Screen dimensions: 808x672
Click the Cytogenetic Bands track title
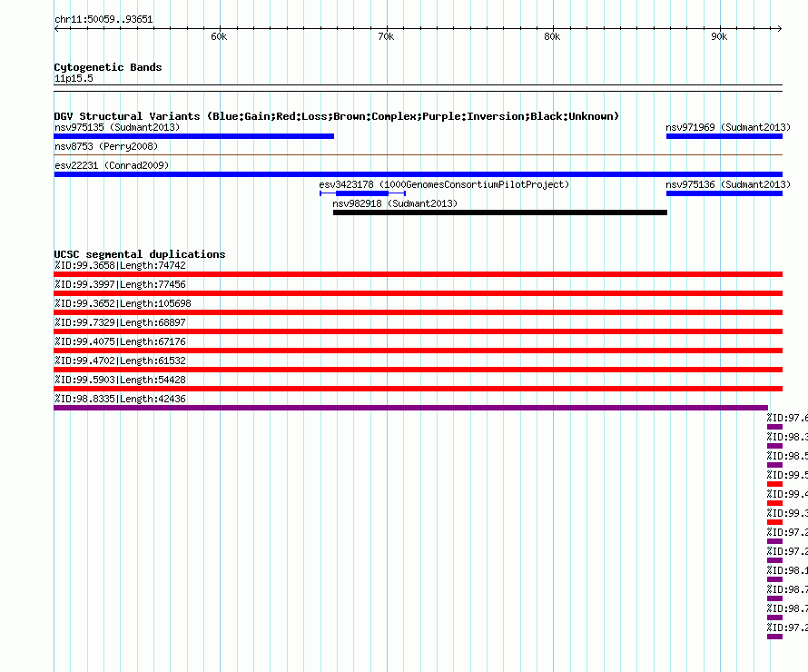tap(108, 67)
